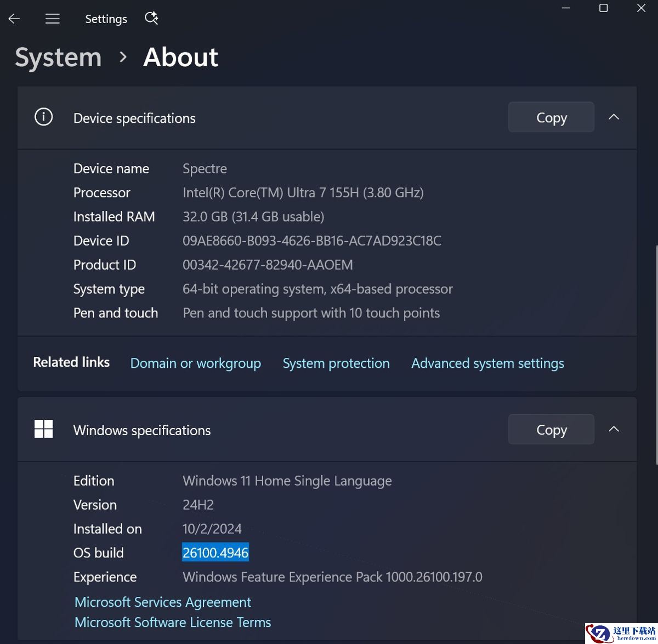Click the Pen and touch label
Image resolution: width=658 pixels, height=644 pixels.
(x=116, y=313)
